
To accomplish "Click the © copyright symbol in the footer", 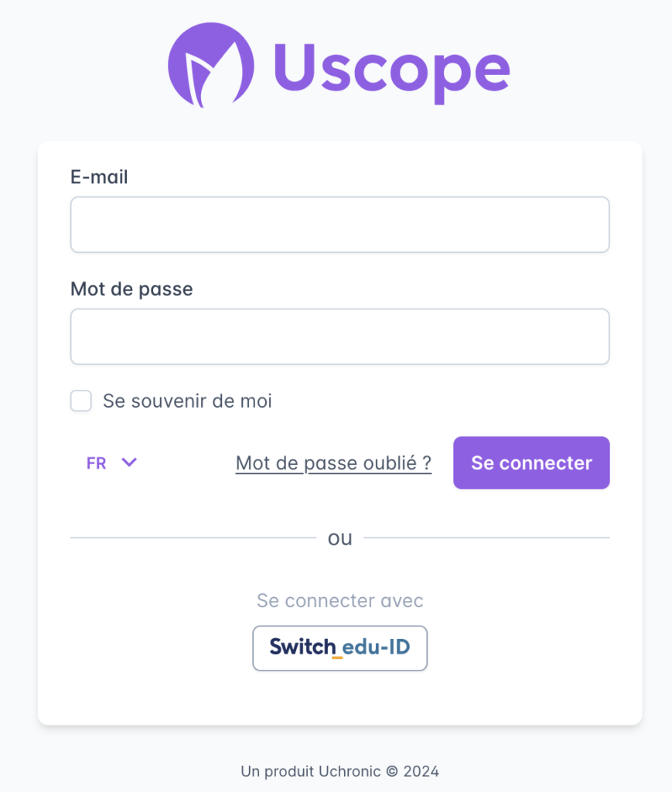I will (x=392, y=771).
